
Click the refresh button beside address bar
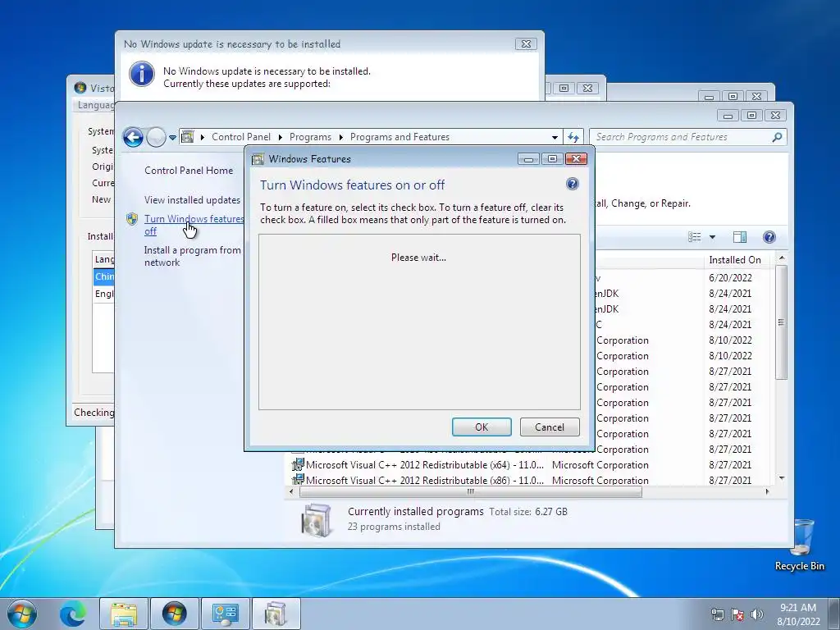pyautogui.click(x=573, y=137)
